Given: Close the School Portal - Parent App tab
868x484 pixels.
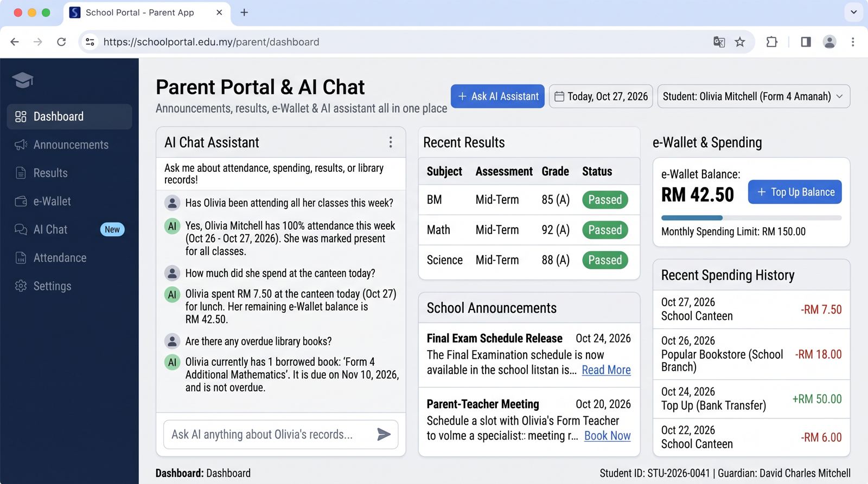Looking at the screenshot, I should coord(219,12).
